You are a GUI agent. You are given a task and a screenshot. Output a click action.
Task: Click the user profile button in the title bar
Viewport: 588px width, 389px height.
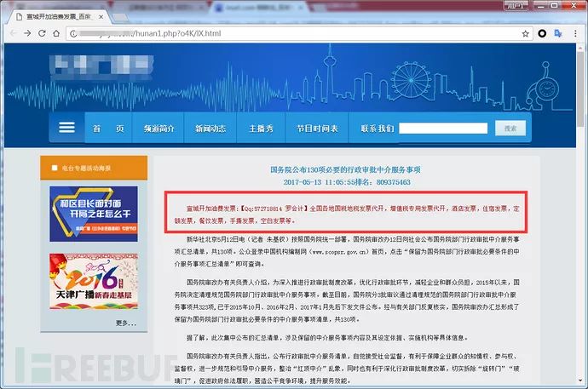click(516, 5)
